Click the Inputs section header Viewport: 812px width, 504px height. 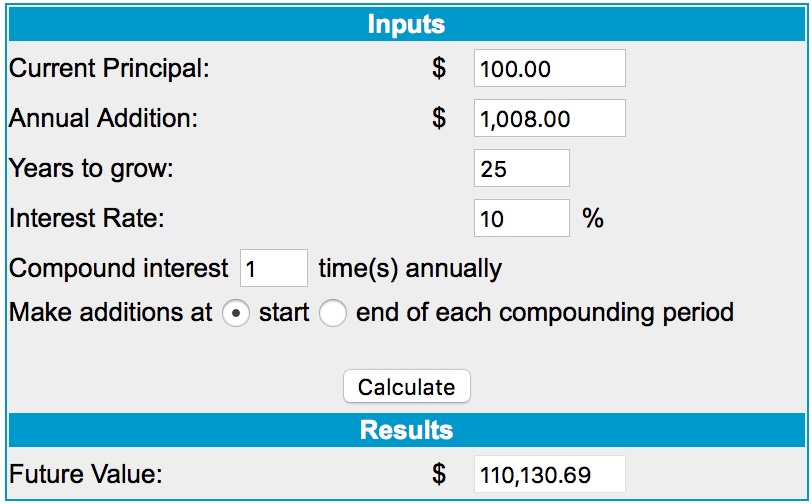[x=406, y=24]
